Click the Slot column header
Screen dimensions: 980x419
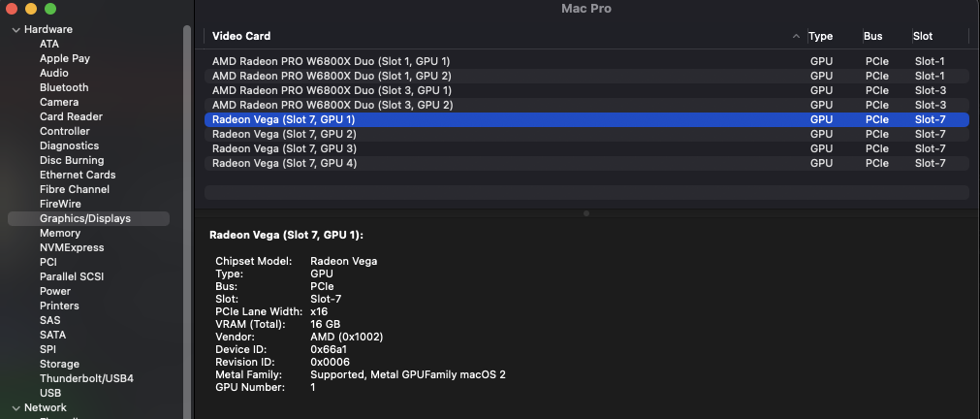point(923,36)
